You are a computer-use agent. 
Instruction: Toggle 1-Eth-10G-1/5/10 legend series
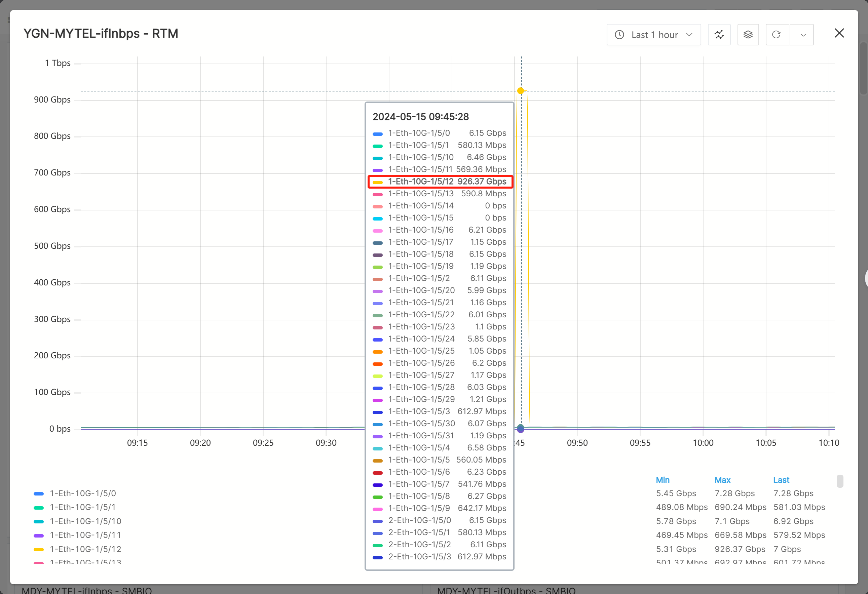pyautogui.click(x=85, y=521)
